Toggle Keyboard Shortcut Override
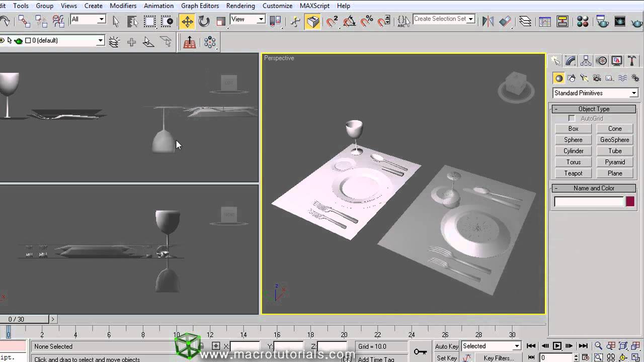 [312, 21]
